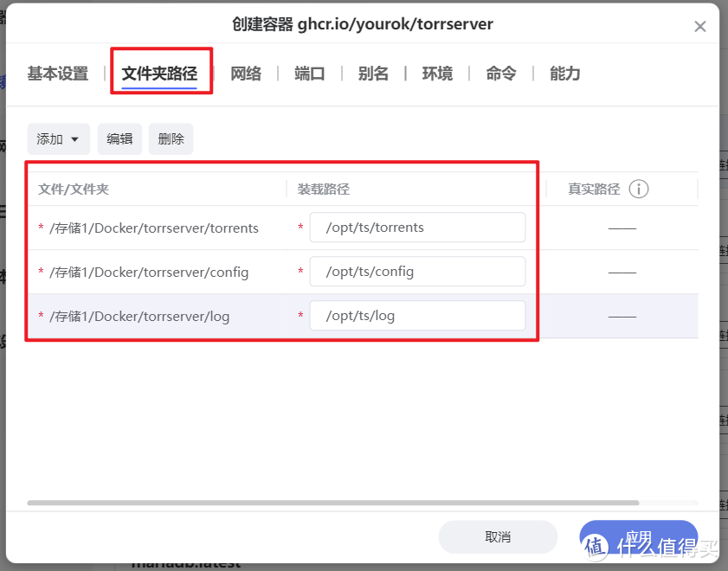The image size is (728, 571).
Task: Open the 网络 tab
Action: click(246, 74)
